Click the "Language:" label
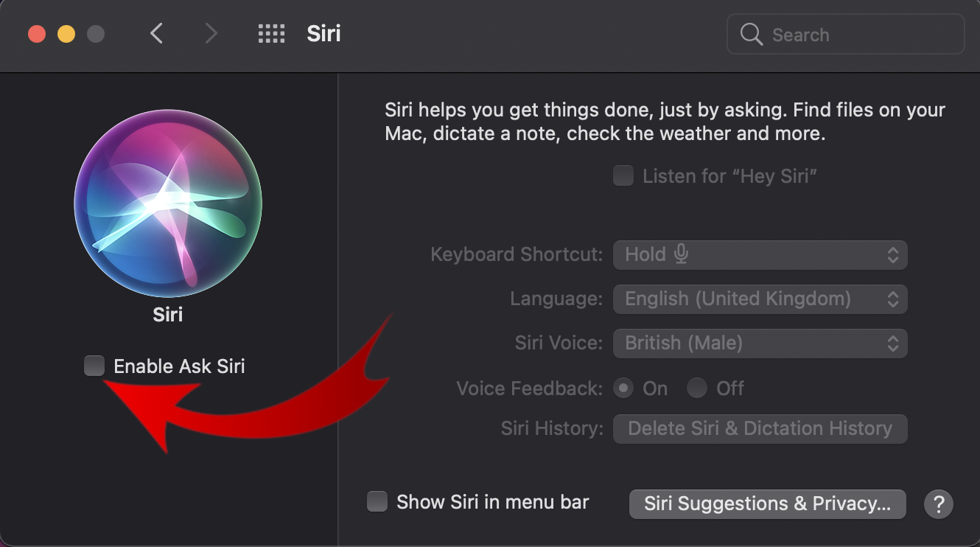The width and height of the screenshot is (980, 547). click(556, 299)
